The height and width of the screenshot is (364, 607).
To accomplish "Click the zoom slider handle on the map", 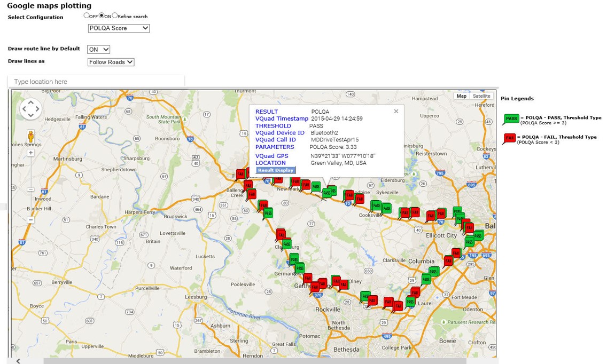I will [30, 190].
